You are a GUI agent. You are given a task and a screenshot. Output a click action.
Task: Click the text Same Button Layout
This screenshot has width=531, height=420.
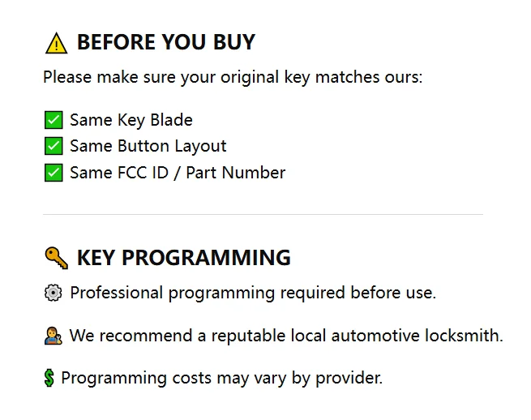coord(148,146)
